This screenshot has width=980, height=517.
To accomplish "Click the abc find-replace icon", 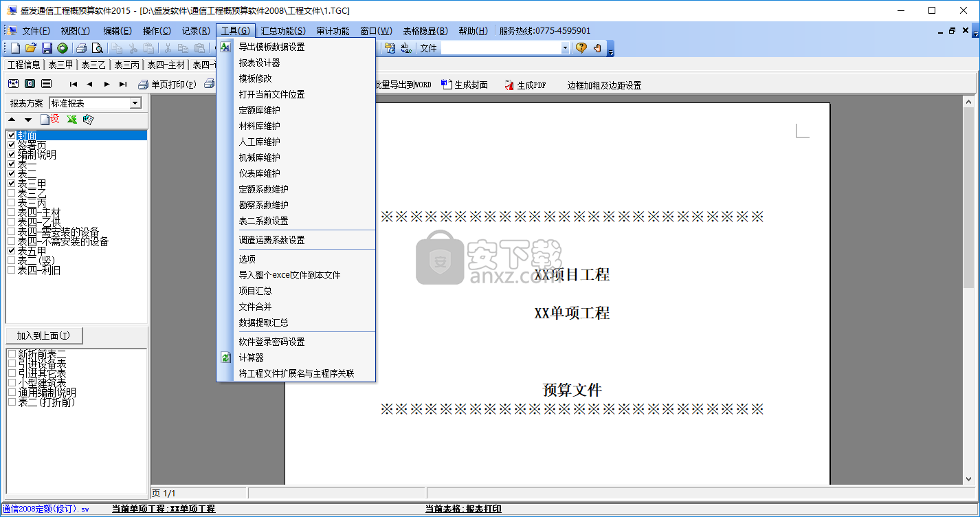I will (x=406, y=48).
